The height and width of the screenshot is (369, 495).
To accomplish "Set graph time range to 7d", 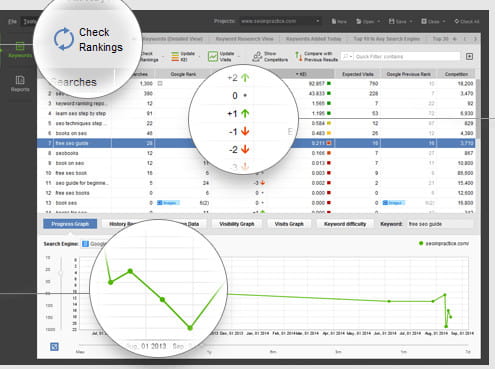I will pyautogui.click(x=468, y=352).
